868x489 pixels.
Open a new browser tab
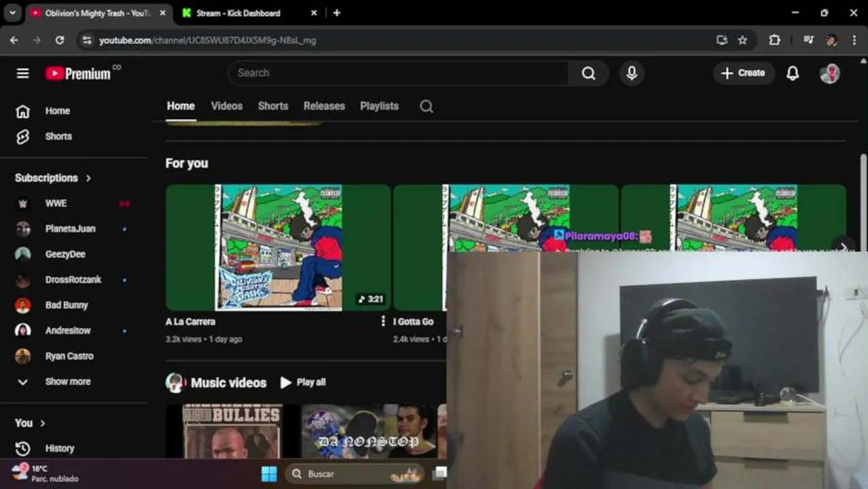pyautogui.click(x=337, y=13)
